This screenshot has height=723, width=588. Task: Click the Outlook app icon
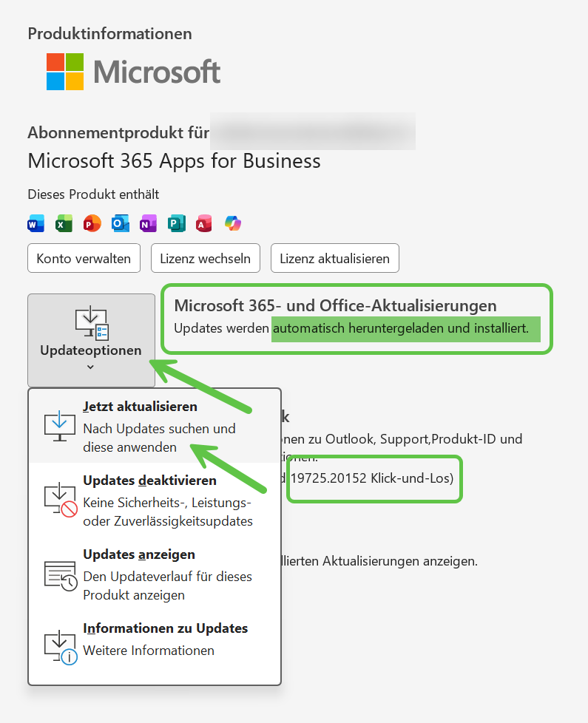coord(121,224)
